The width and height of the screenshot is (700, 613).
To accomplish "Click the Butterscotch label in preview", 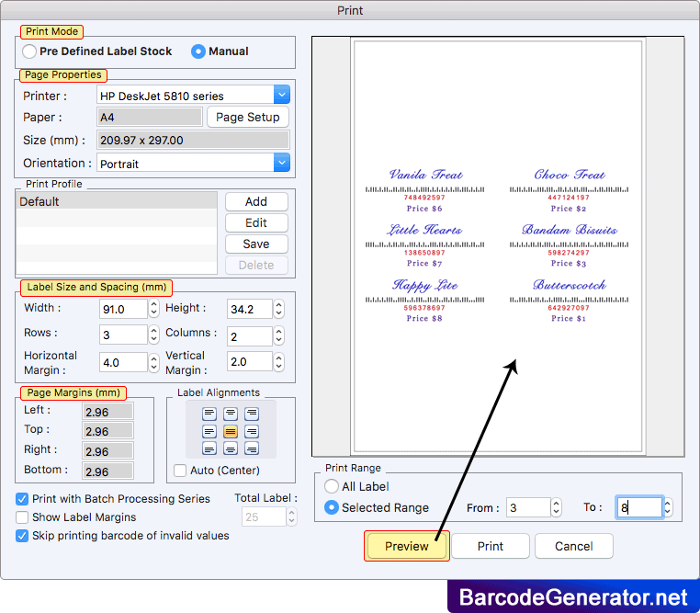I will (569, 301).
